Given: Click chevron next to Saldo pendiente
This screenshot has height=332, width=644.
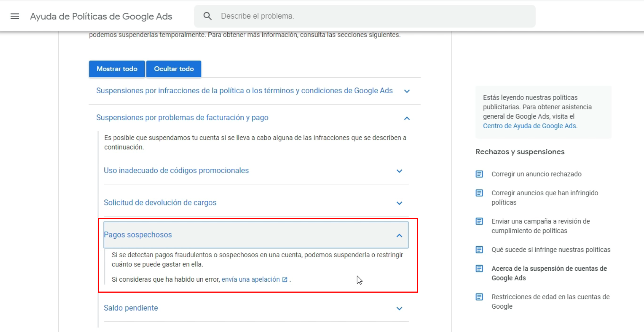Looking at the screenshot, I should 400,308.
